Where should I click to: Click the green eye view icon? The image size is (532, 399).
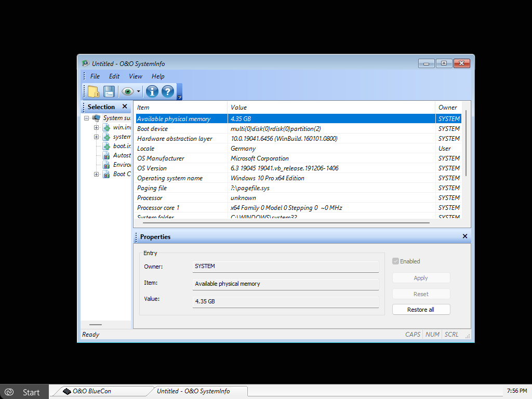(x=127, y=92)
